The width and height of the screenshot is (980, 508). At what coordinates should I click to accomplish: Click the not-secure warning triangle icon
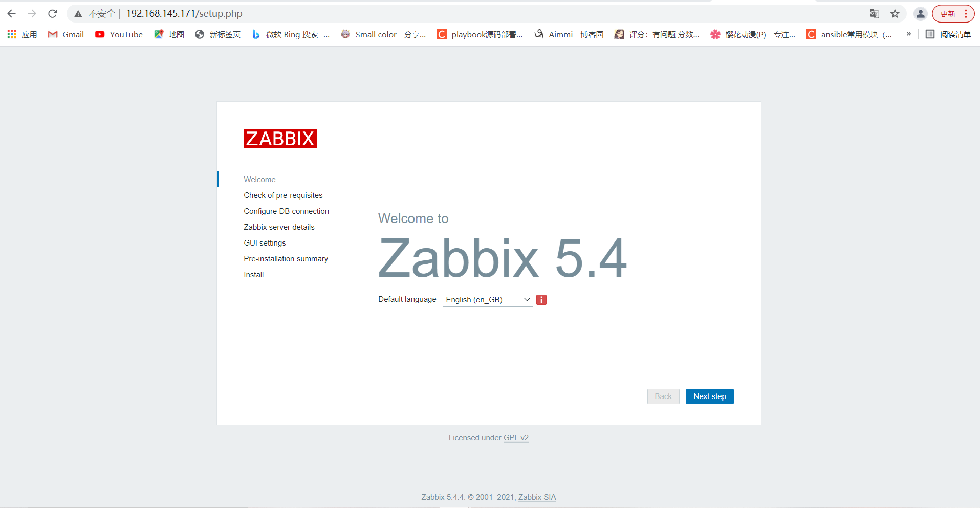click(78, 14)
